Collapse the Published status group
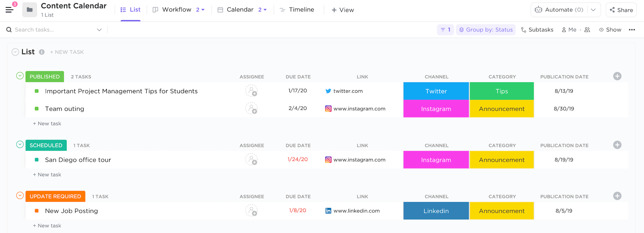This screenshot has width=644, height=233. pyautogui.click(x=20, y=76)
